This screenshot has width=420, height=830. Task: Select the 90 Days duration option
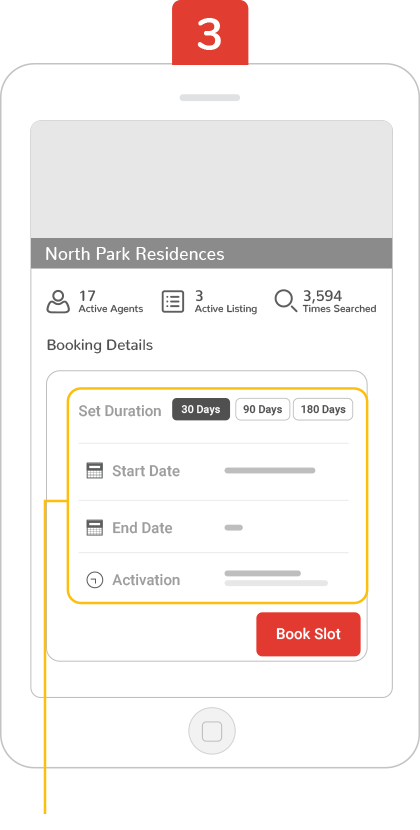point(262,409)
